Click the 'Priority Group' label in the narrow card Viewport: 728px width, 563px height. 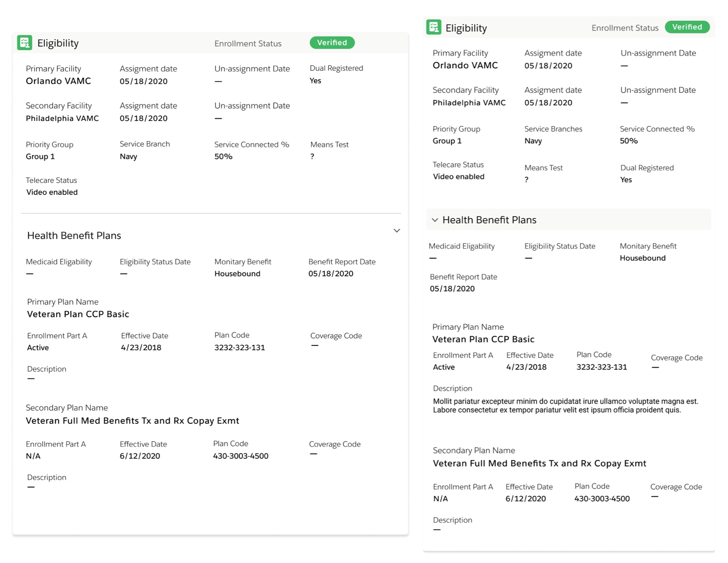456,129
